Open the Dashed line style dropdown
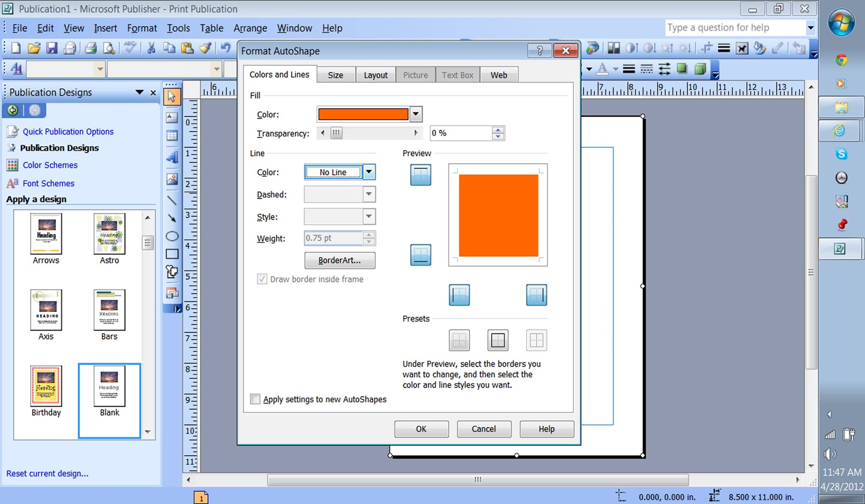The height and width of the screenshot is (504, 865). [368, 194]
